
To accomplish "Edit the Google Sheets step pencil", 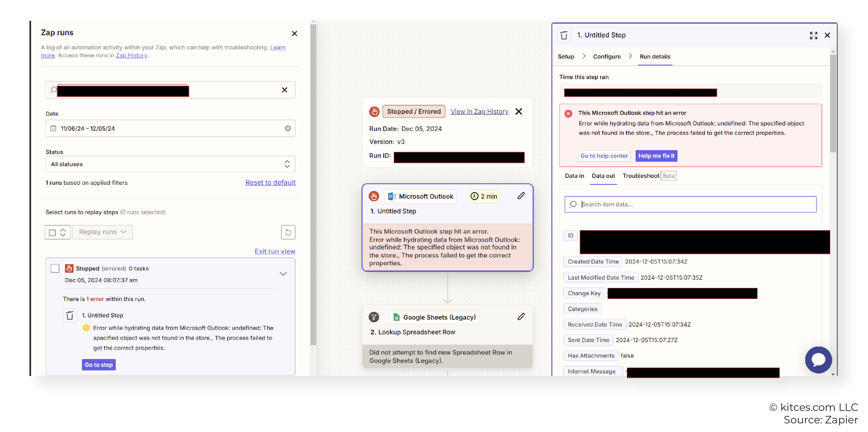I will click(x=521, y=317).
